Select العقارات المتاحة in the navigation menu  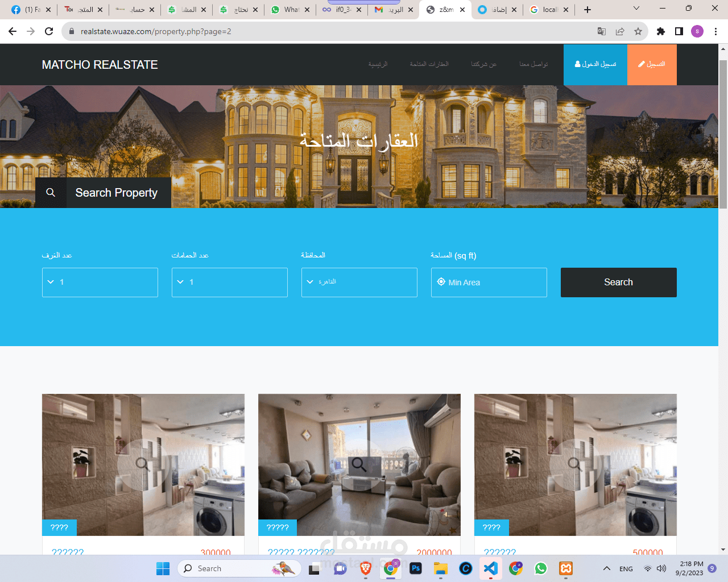tap(428, 64)
